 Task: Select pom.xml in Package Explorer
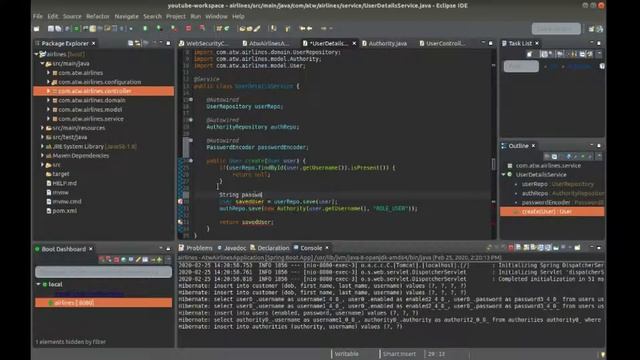[64, 211]
